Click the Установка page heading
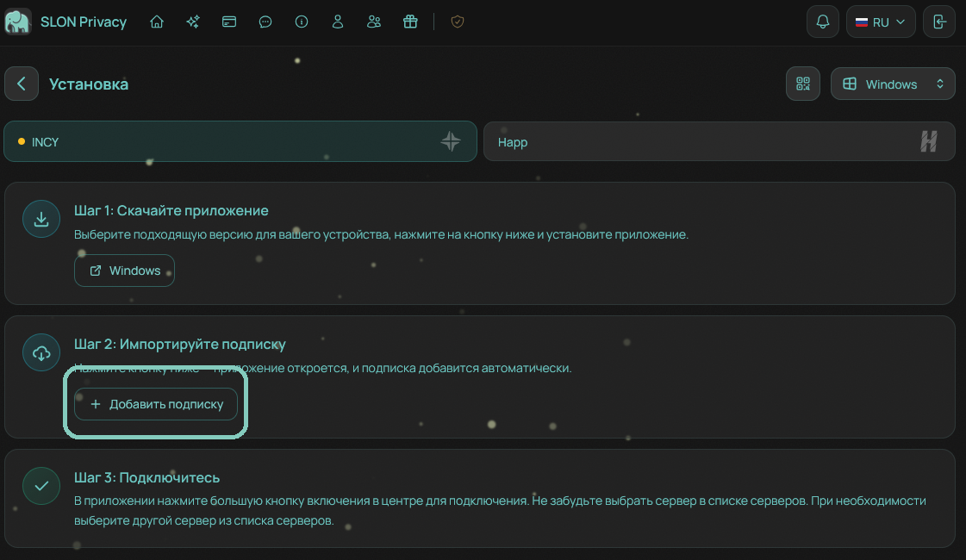966x560 pixels. point(89,84)
